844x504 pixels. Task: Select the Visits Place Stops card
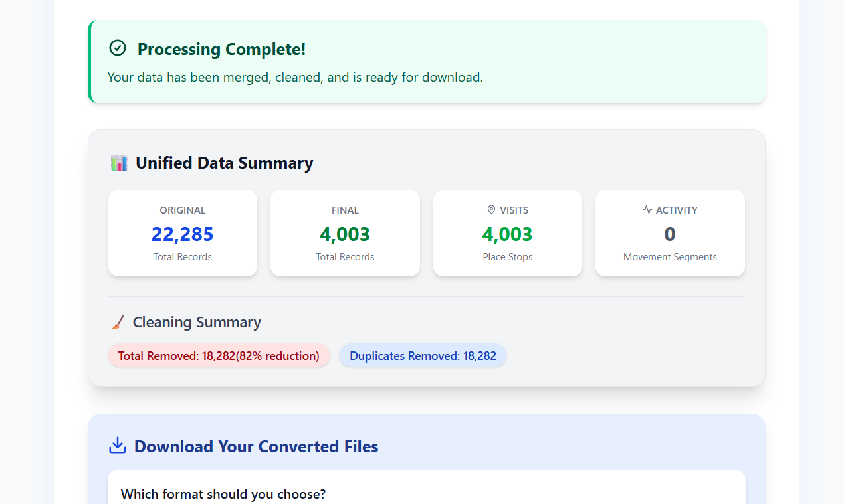point(507,233)
